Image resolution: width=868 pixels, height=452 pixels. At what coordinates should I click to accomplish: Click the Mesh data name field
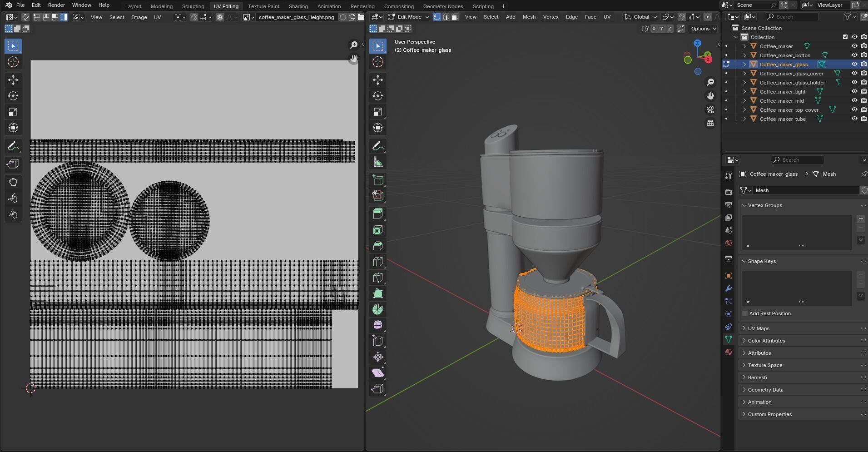[805, 190]
